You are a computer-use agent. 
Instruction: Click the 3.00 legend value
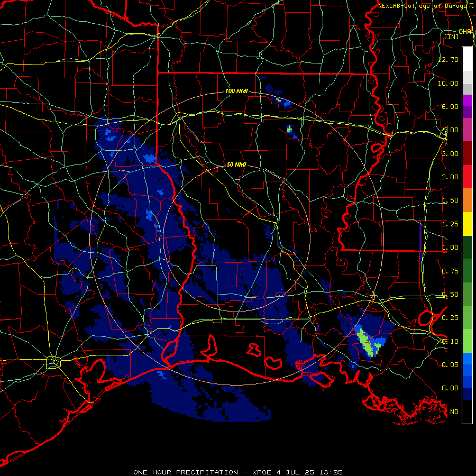pyautogui.click(x=450, y=153)
